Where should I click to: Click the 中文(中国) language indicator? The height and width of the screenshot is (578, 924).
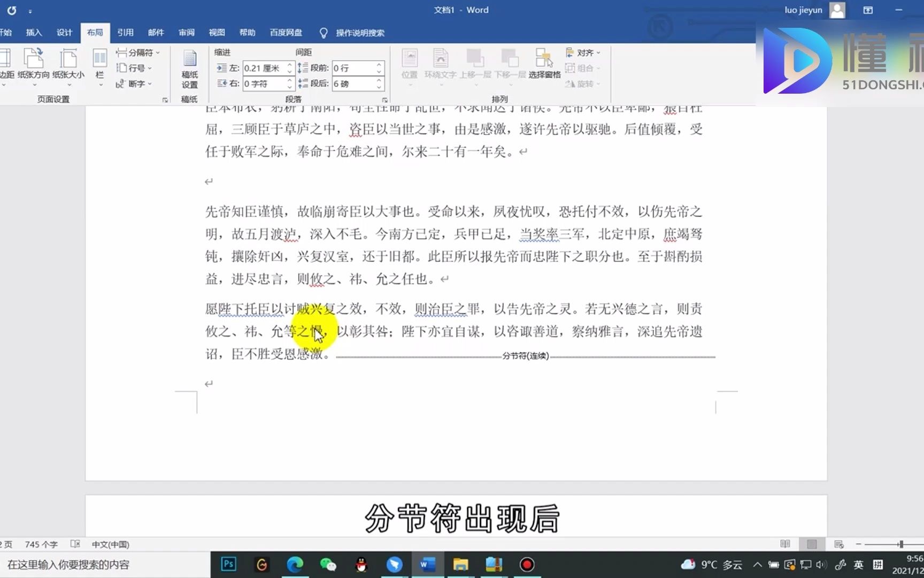pos(110,544)
